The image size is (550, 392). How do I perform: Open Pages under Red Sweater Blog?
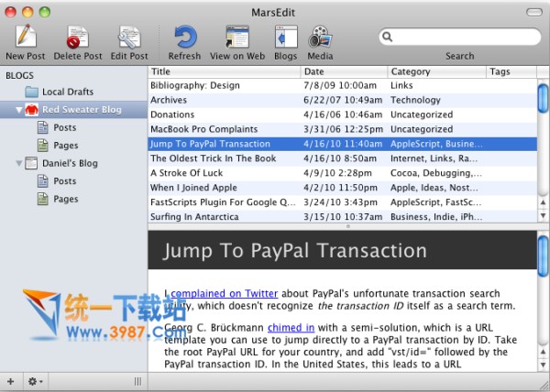58,146
